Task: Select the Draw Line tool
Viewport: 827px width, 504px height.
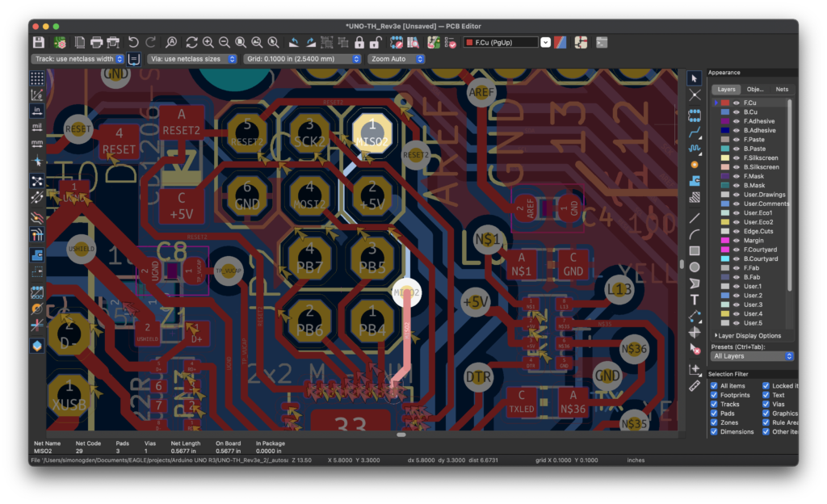Action: coord(695,217)
